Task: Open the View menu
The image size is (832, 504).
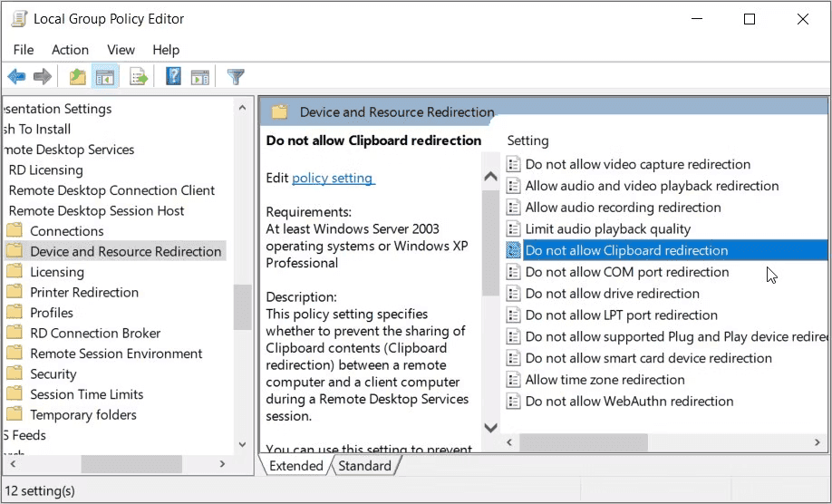Action: click(121, 50)
